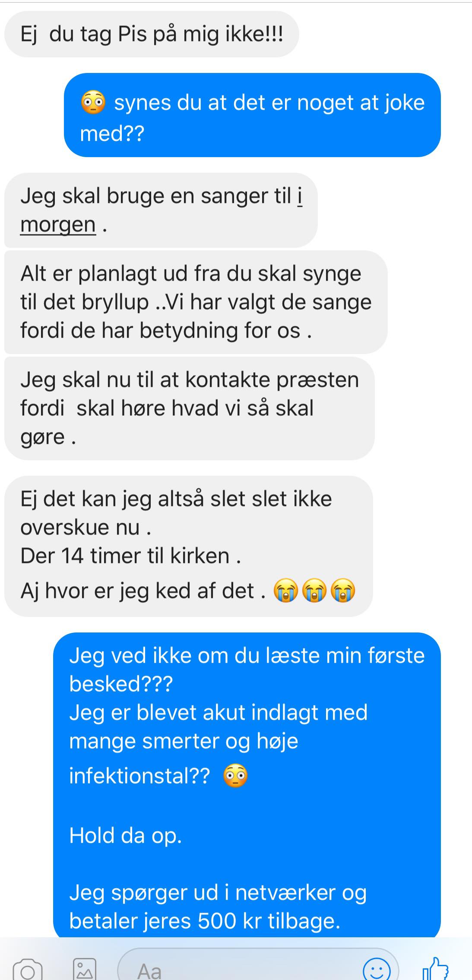Send a thumbs-up like
Image resolution: width=472 pixels, height=980 pixels.
435,968
